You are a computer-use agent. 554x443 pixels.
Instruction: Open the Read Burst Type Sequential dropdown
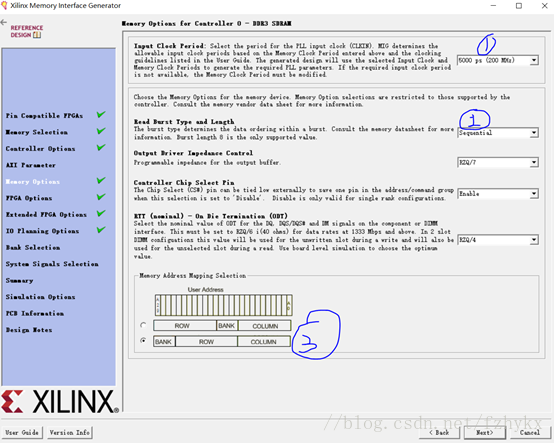(x=498, y=133)
